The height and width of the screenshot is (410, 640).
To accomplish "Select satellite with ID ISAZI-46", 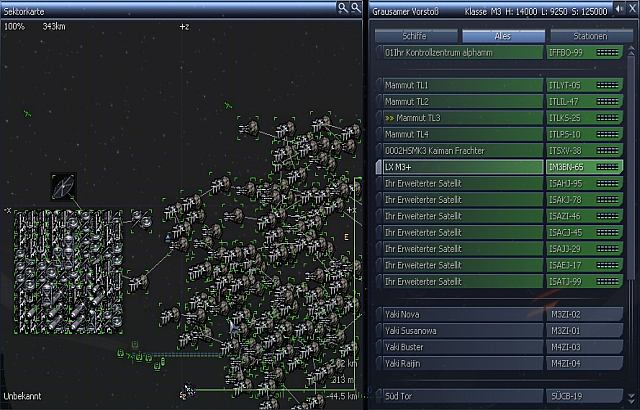I will (x=500, y=216).
